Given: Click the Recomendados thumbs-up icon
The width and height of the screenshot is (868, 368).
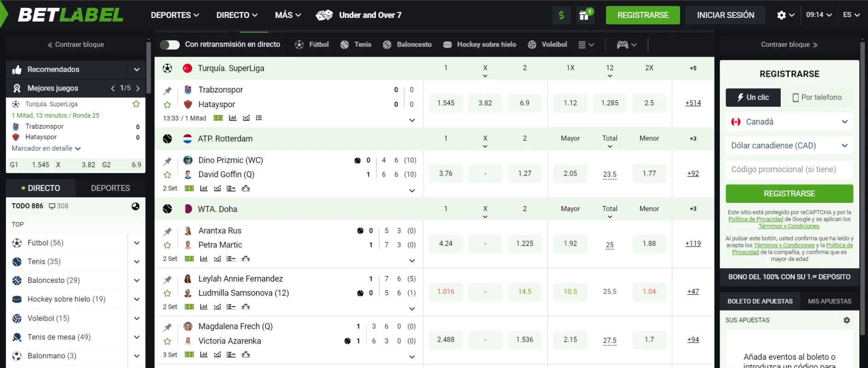Looking at the screenshot, I should (17, 69).
